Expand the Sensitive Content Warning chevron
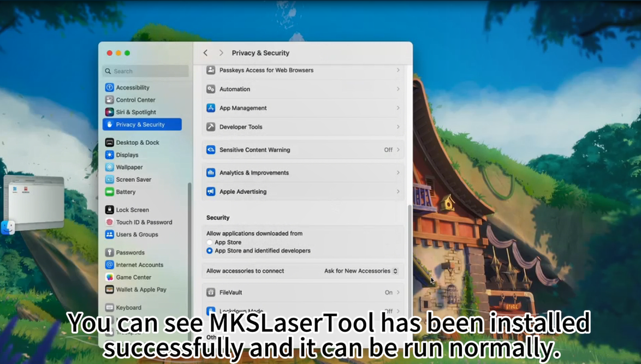The image size is (641, 364). [398, 150]
